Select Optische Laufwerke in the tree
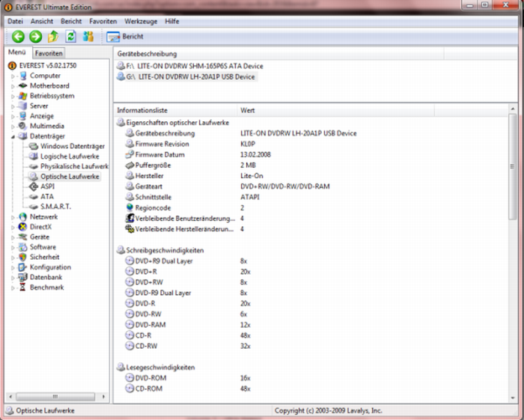The height and width of the screenshot is (420, 524). click(70, 177)
